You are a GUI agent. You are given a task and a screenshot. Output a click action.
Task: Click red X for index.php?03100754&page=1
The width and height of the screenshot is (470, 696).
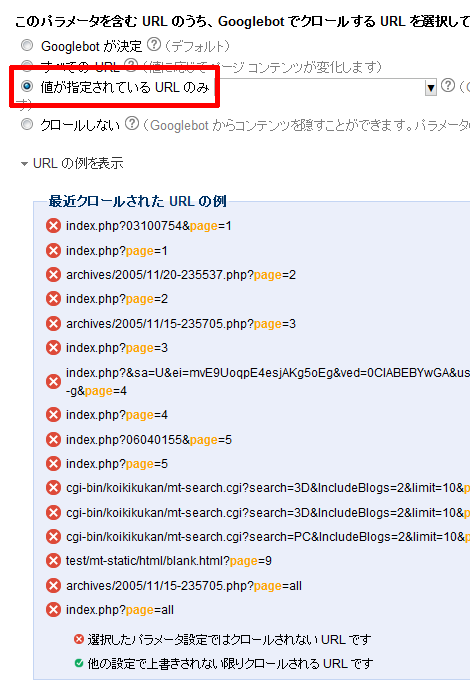[x=53, y=226]
